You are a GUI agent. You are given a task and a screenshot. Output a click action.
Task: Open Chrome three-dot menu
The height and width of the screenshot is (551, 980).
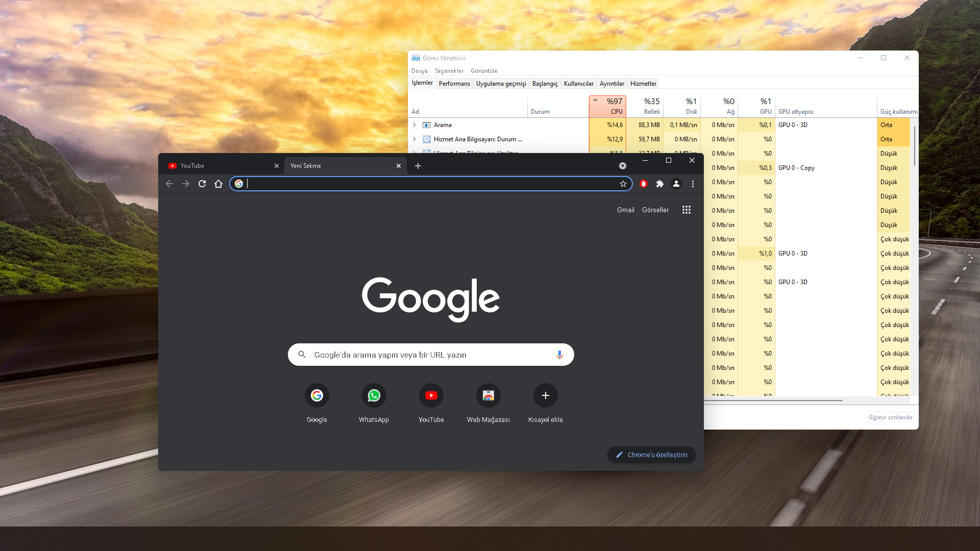click(693, 184)
